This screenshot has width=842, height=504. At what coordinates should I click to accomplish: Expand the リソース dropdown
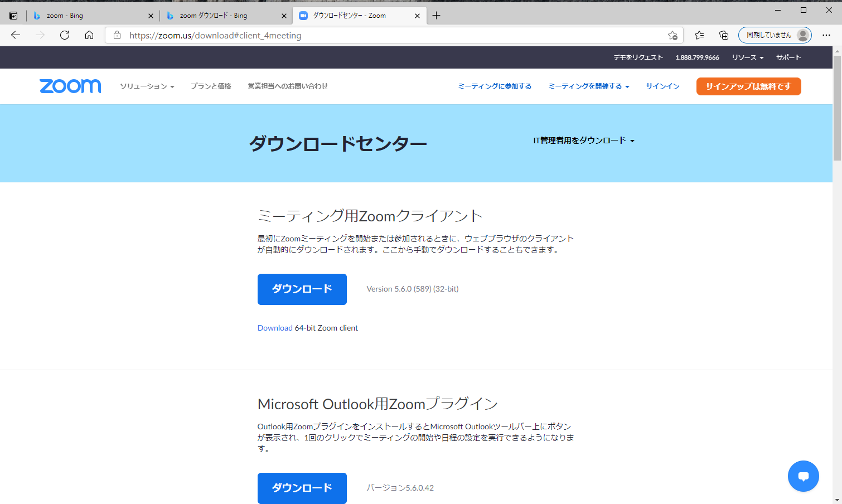[x=748, y=57]
